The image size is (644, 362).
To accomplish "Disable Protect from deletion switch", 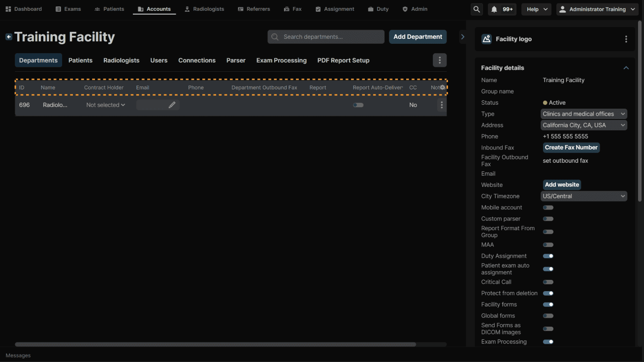I will click(548, 294).
